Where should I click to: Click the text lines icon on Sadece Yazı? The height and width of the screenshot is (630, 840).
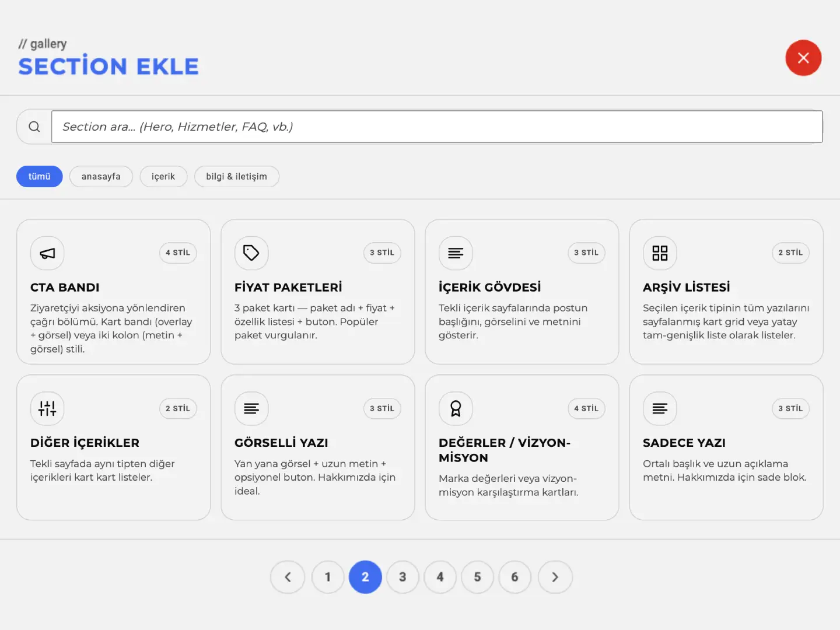click(x=660, y=408)
